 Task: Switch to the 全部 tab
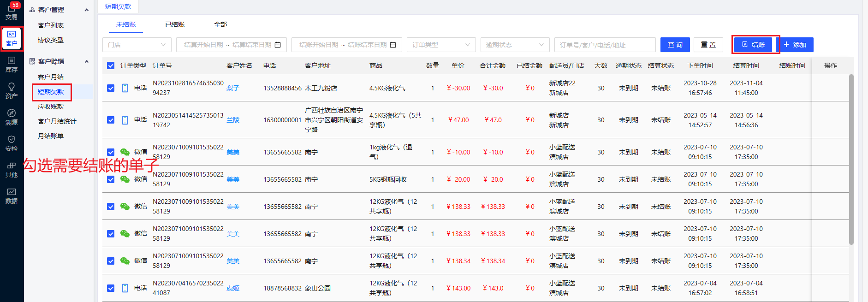click(220, 24)
